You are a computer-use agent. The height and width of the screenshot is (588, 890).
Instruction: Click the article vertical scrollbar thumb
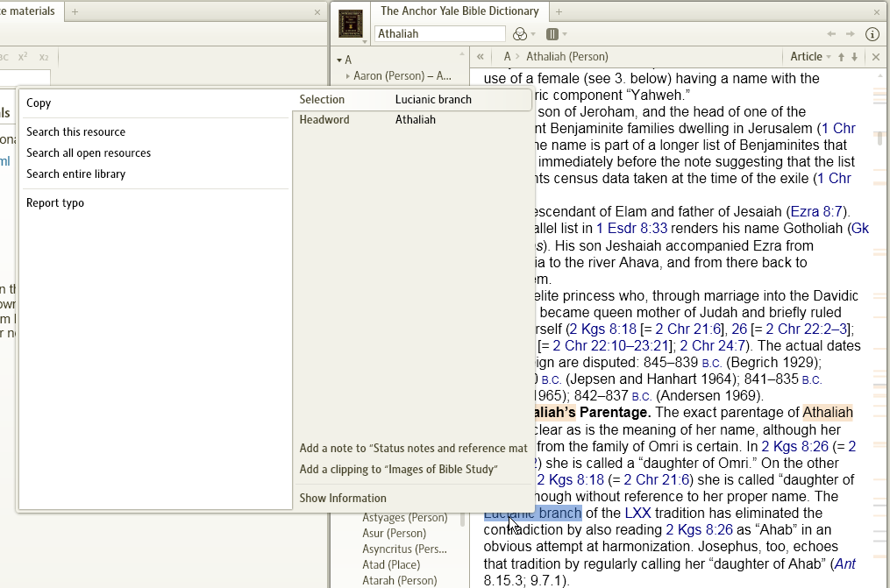click(879, 138)
